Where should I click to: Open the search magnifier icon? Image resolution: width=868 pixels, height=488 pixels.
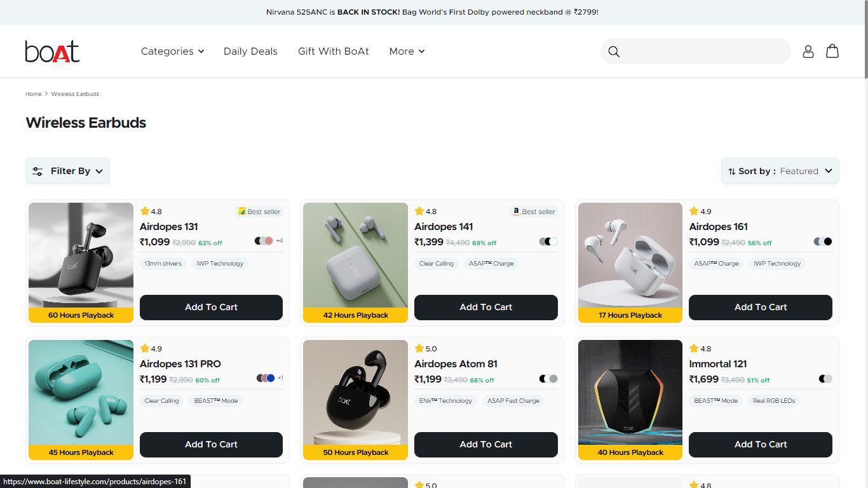tap(614, 51)
